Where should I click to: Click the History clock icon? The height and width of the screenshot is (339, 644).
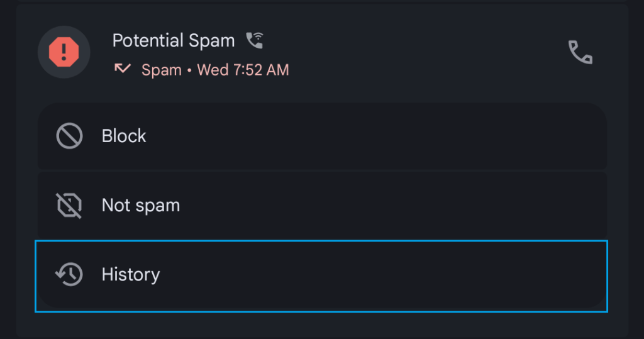(69, 274)
